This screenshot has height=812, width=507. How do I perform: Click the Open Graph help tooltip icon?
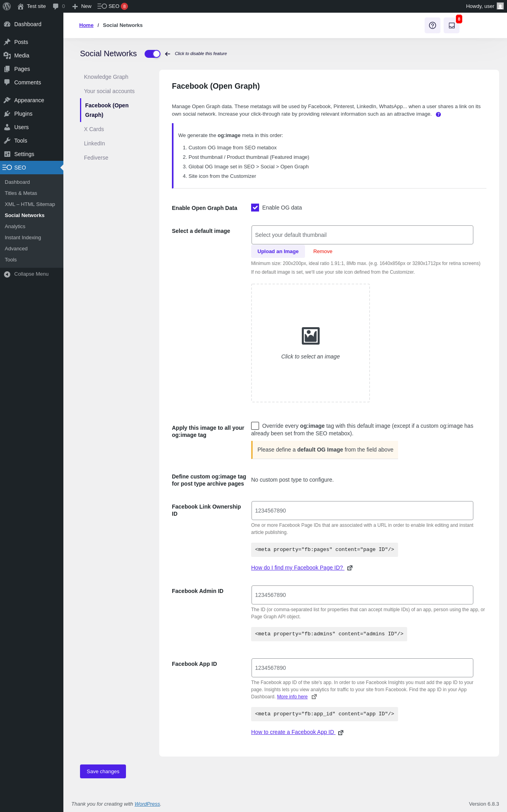(x=438, y=114)
